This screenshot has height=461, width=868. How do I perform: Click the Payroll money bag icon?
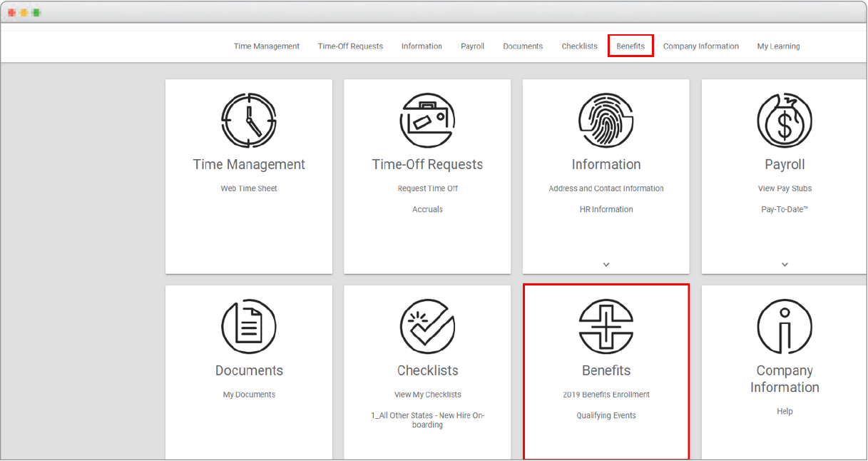(784, 121)
